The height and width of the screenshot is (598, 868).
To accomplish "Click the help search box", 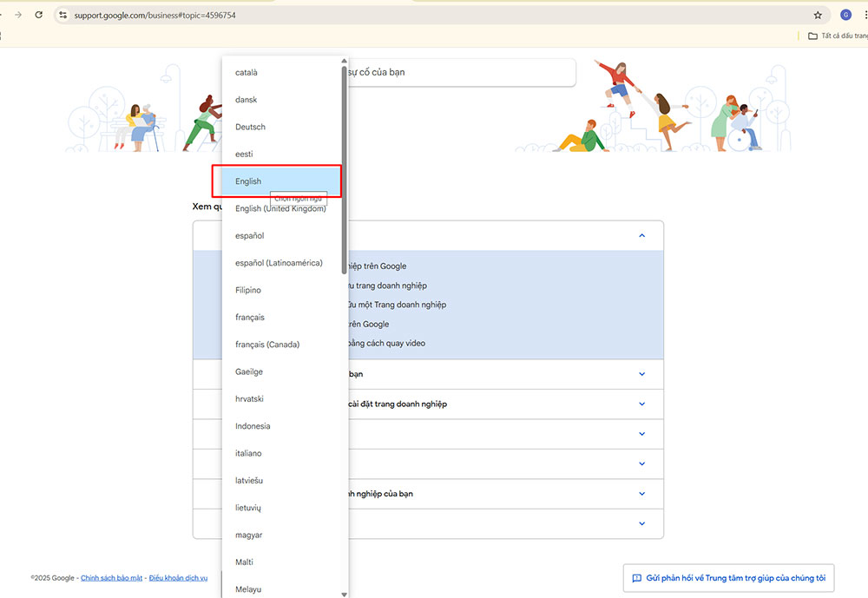I will click(x=461, y=73).
